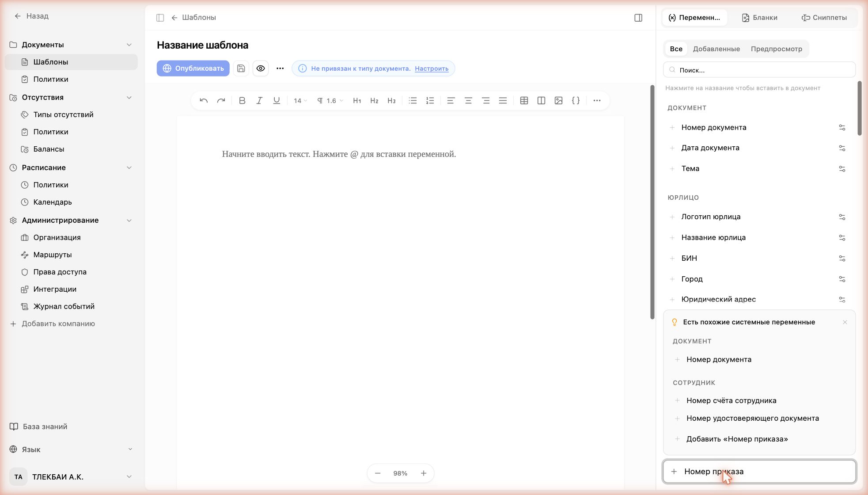868x495 pixels.
Task: Insert variable with curly braces icon
Action: coord(576,101)
